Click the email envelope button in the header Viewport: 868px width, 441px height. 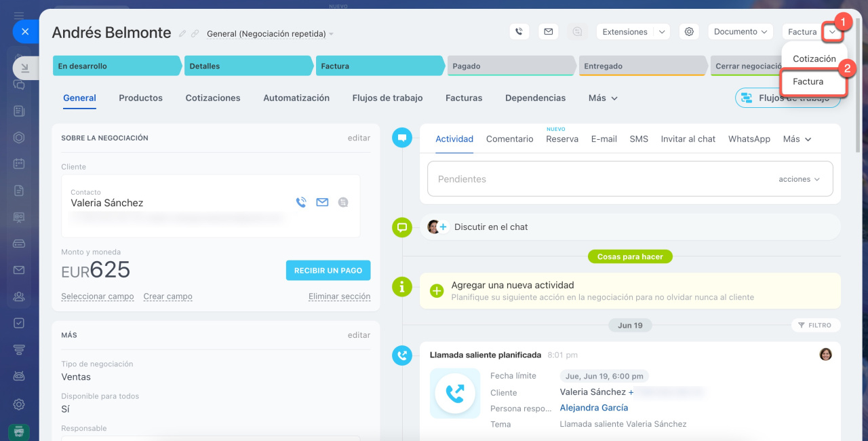pos(548,32)
